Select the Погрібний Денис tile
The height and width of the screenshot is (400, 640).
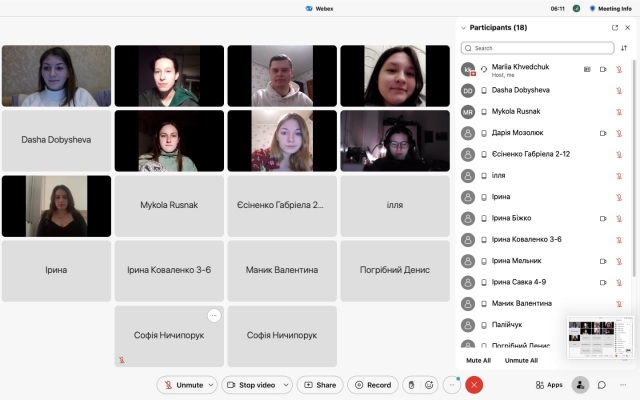tap(395, 271)
